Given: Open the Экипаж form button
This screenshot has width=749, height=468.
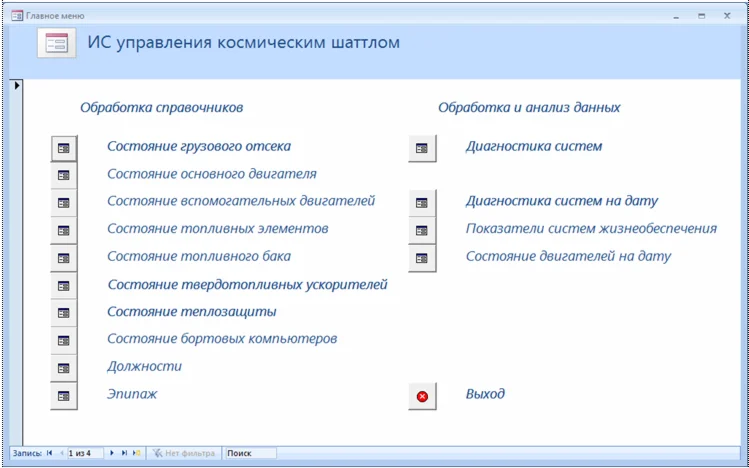Looking at the screenshot, I should pyautogui.click(x=64, y=396).
